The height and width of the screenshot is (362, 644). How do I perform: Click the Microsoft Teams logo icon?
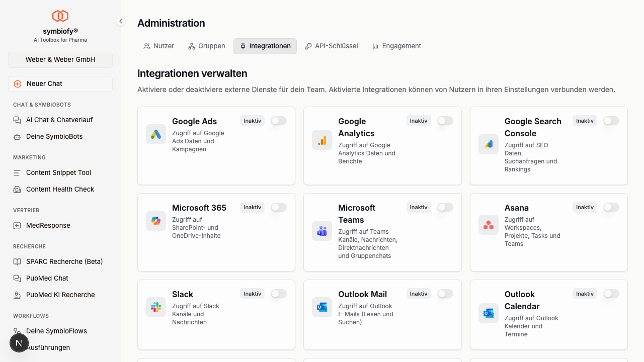click(x=322, y=231)
